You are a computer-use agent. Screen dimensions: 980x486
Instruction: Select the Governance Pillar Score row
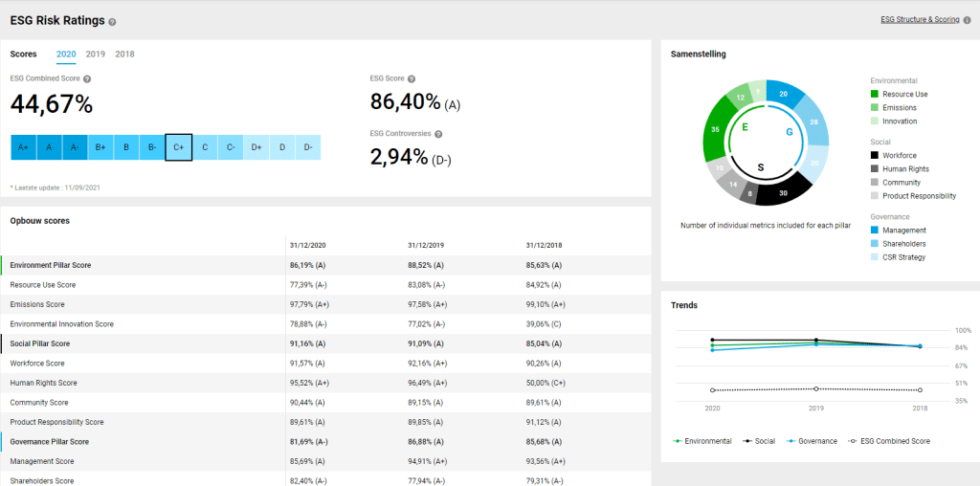click(x=325, y=442)
